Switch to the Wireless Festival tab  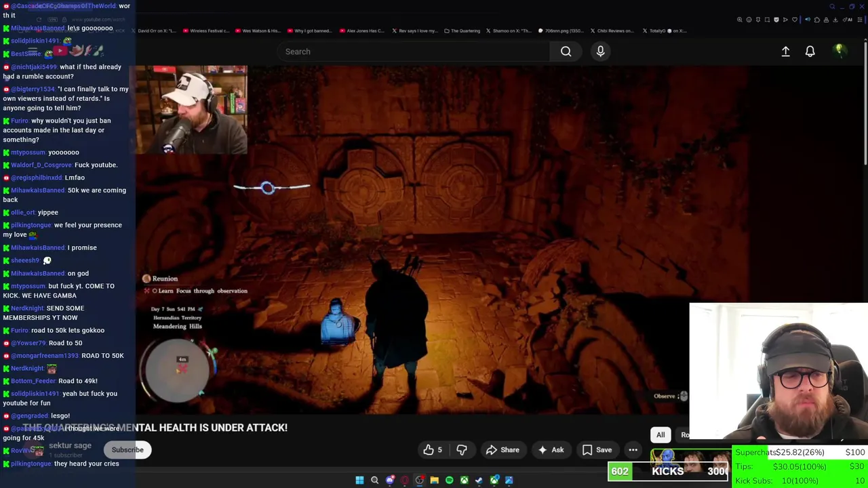[206, 30]
